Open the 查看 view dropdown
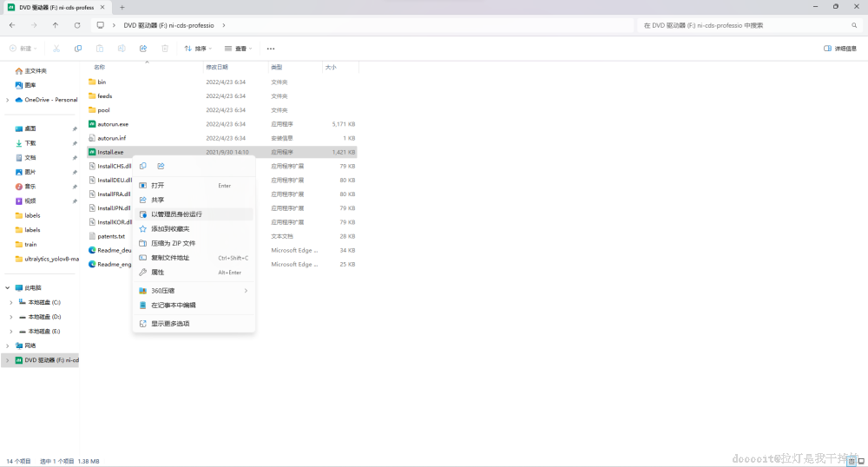 [x=238, y=49]
